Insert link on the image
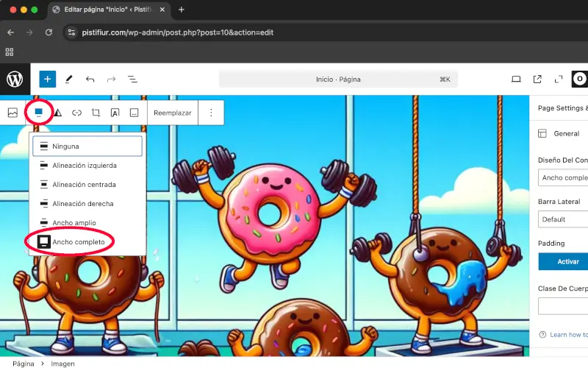588x368 pixels. pos(77,113)
